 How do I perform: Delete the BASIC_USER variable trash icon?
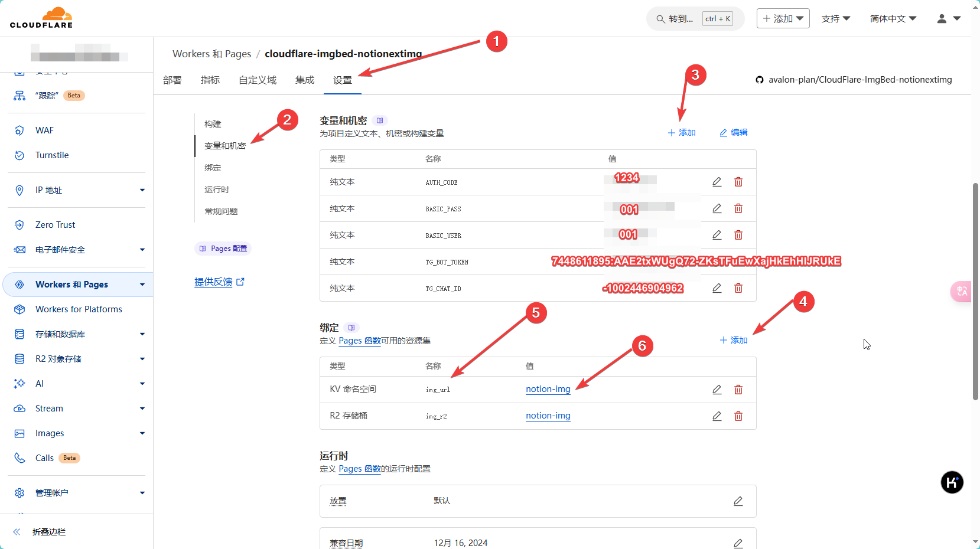pyautogui.click(x=738, y=235)
